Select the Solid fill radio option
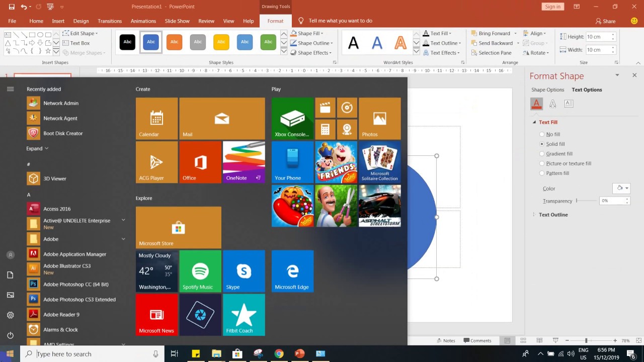 pyautogui.click(x=542, y=144)
